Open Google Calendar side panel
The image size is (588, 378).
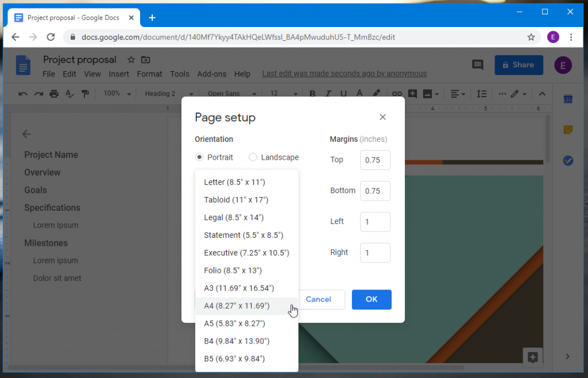pyautogui.click(x=568, y=99)
